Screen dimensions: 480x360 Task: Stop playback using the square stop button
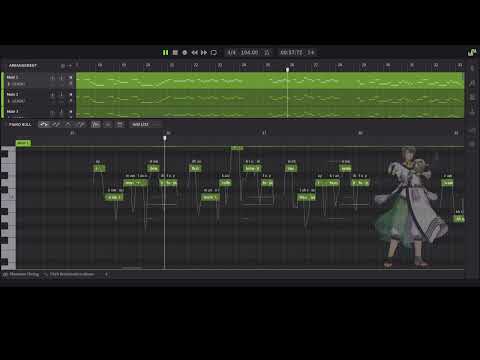point(175,53)
